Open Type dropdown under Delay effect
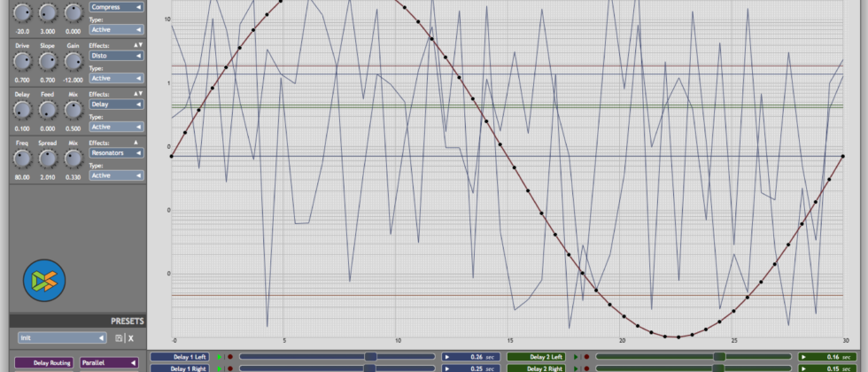The image size is (868, 372). (116, 128)
